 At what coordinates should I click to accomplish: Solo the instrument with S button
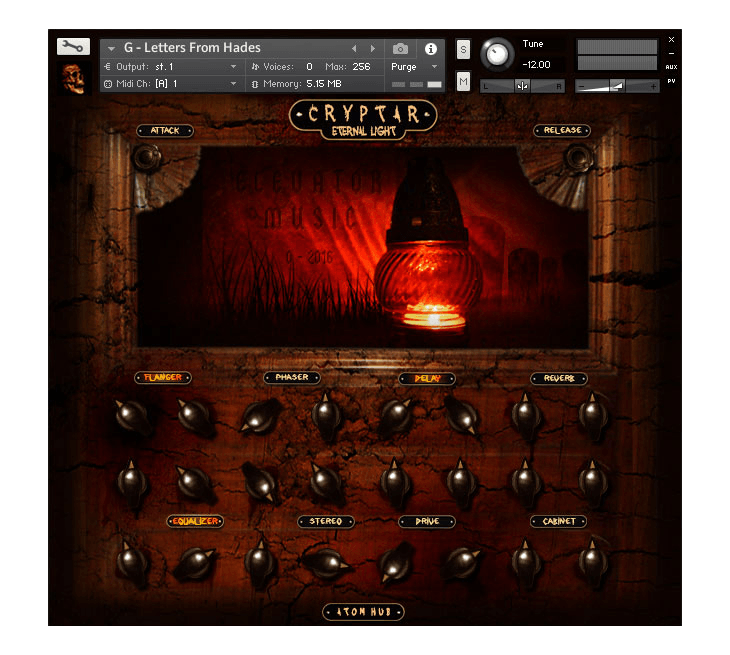click(x=463, y=49)
